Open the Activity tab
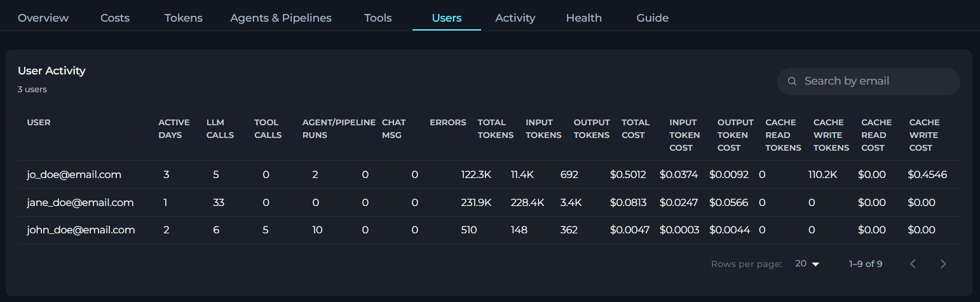Viewport: 980px width, 302px height. 515,18
